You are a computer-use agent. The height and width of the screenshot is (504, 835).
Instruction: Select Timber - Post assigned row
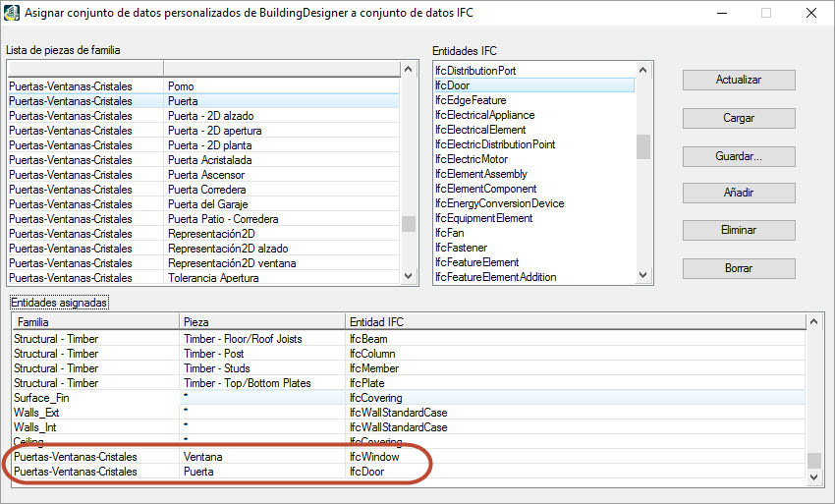pos(409,354)
